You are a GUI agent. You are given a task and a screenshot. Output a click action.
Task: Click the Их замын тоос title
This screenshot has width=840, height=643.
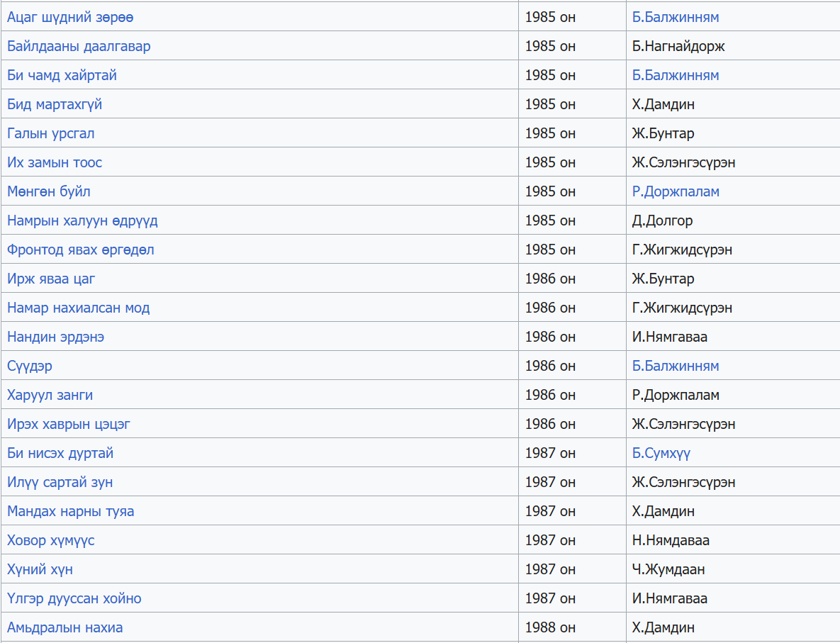55,162
